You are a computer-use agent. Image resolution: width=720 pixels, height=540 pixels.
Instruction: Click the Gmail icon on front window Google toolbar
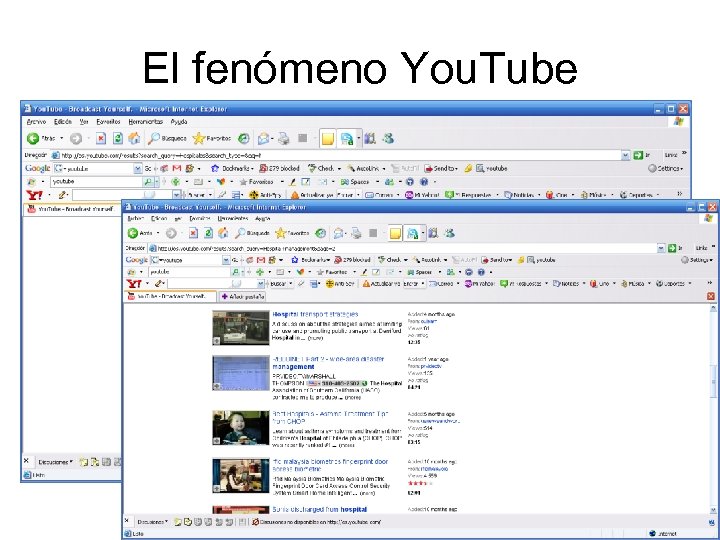pos(261,260)
